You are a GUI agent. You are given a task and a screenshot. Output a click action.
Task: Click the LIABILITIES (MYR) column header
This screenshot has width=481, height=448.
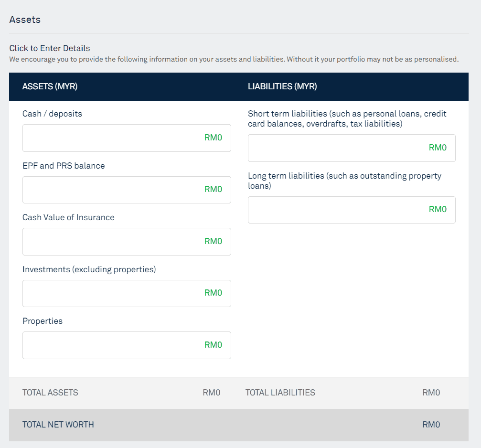pyautogui.click(x=282, y=86)
